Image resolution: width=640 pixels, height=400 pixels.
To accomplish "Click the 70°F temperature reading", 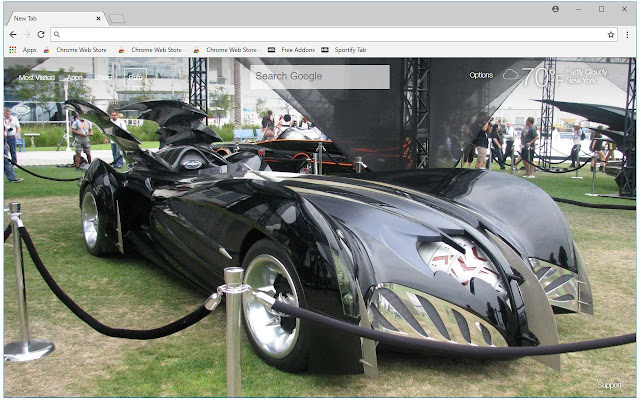I will pos(542,77).
